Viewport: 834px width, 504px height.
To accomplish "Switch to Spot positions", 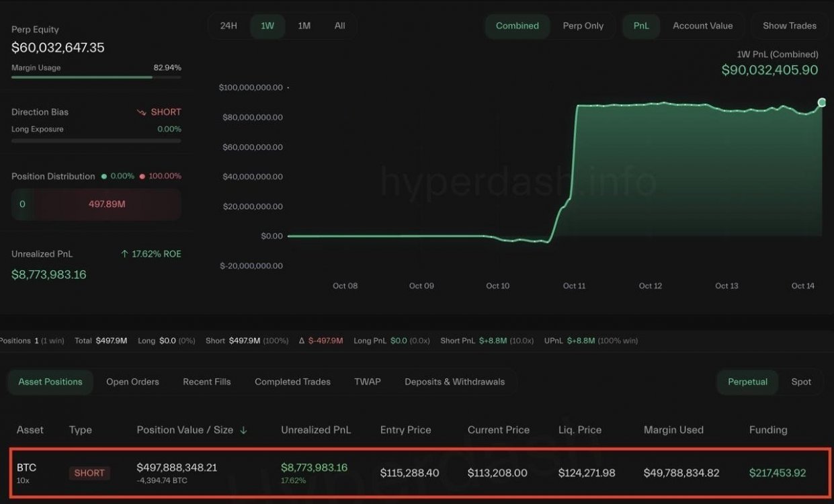I will tap(801, 382).
